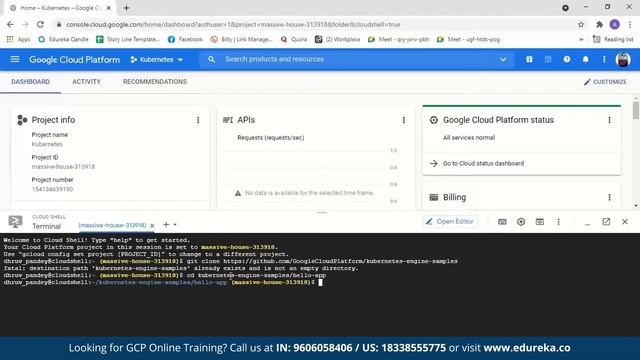Screen dimensions: 640x360
Task: Switch to the Recommendations tab
Action: click(x=155, y=82)
